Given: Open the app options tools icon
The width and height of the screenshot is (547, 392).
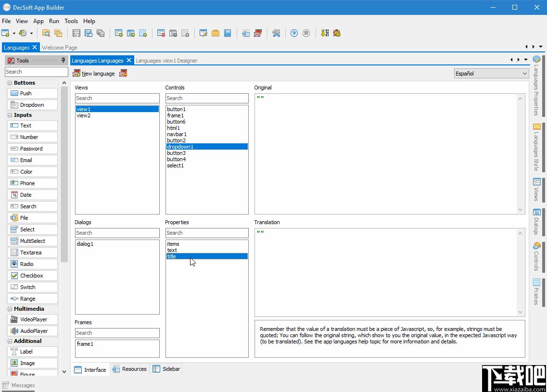Looking at the screenshot, I should pos(276,33).
